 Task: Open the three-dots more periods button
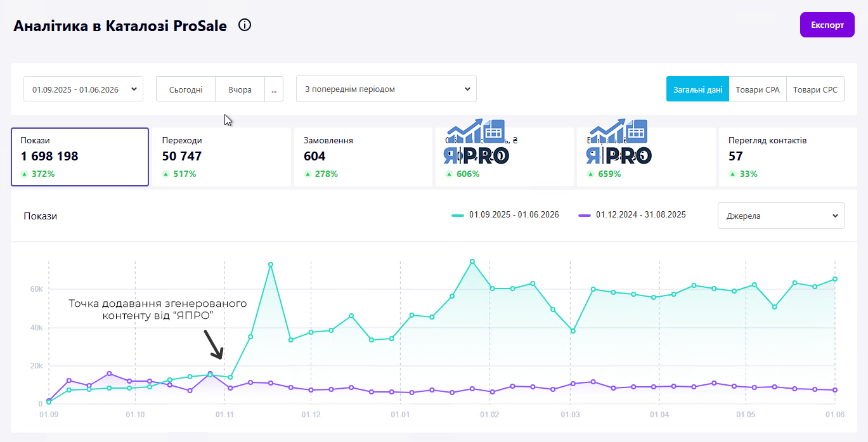point(274,89)
